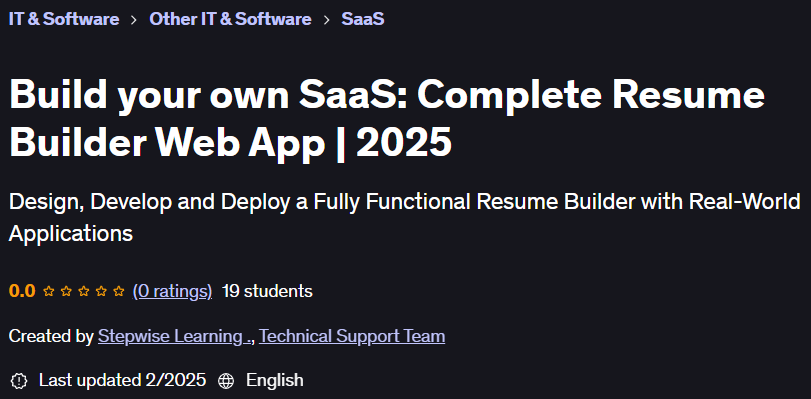This screenshot has height=399, width=811.
Task: Click the course title heading
Action: pos(386,119)
